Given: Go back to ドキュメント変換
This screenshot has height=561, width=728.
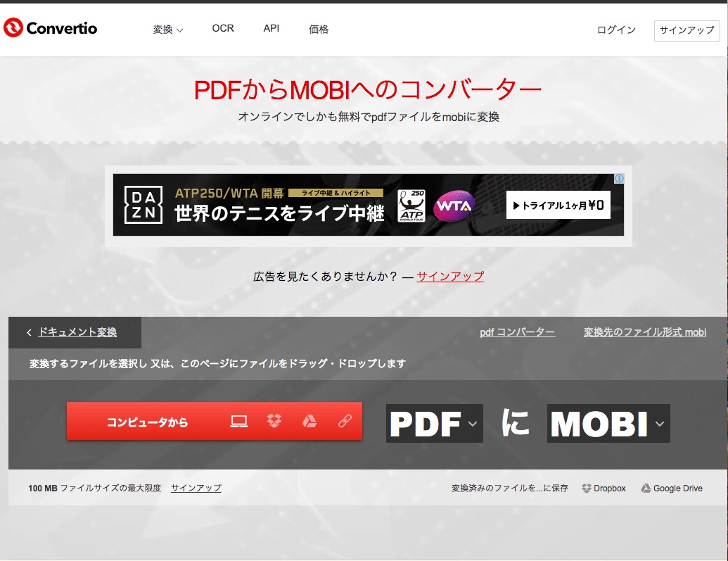Looking at the screenshot, I should click(x=77, y=332).
